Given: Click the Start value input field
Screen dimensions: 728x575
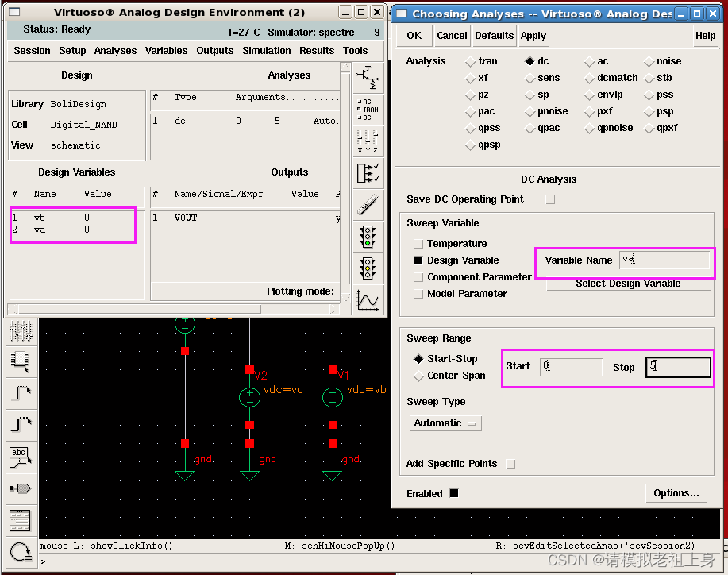Looking at the screenshot, I should (x=571, y=367).
